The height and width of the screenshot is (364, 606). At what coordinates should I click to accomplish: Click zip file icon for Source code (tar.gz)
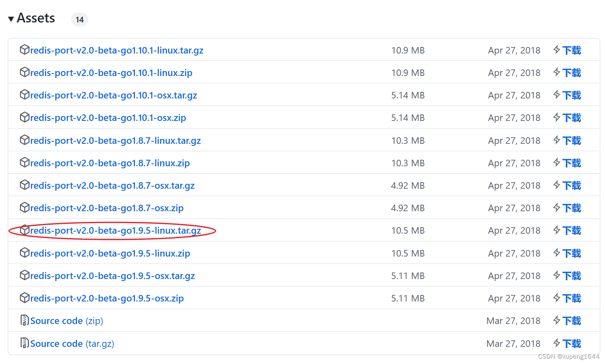25,343
